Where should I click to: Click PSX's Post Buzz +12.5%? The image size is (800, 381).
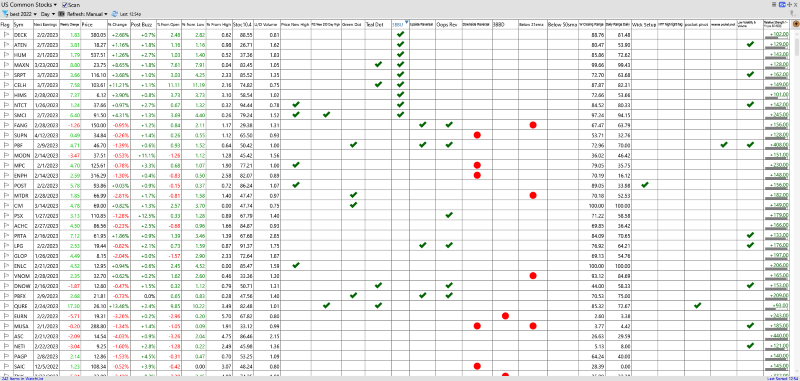pos(146,215)
